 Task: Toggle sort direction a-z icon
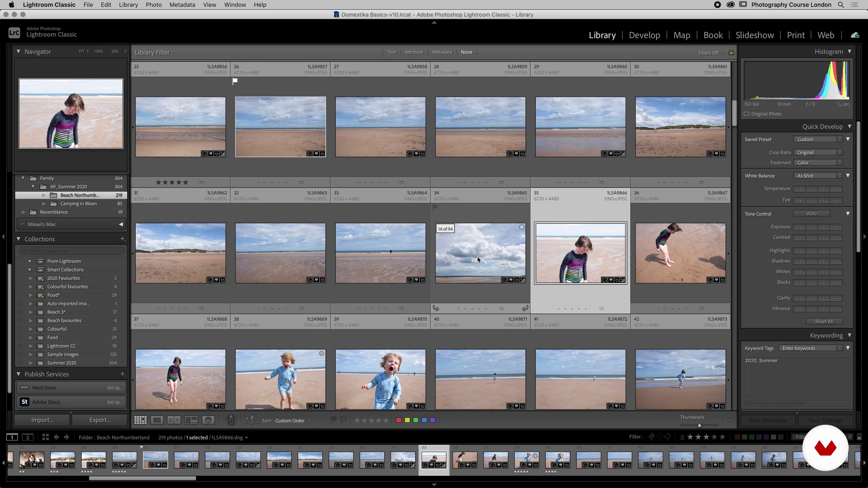tap(252, 420)
